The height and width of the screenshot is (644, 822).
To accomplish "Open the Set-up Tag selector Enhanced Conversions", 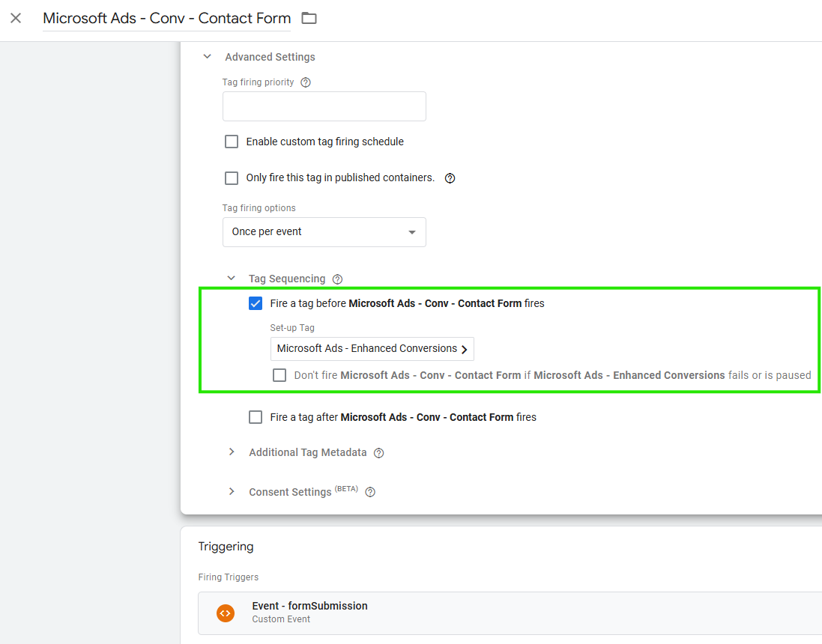I will (x=372, y=349).
